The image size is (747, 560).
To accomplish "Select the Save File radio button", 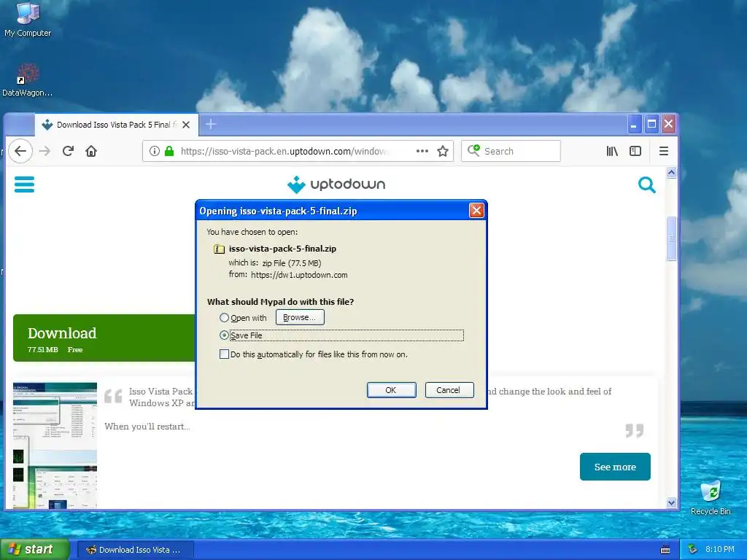I will coord(224,335).
